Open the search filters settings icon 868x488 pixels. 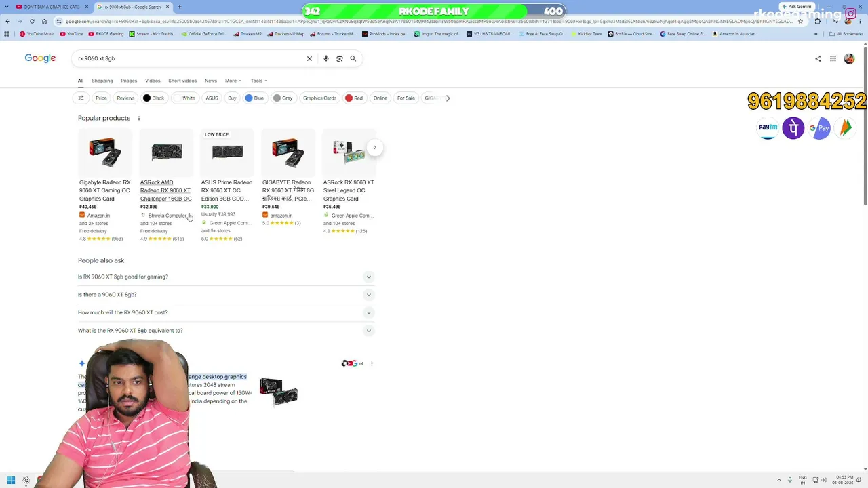coord(81,98)
